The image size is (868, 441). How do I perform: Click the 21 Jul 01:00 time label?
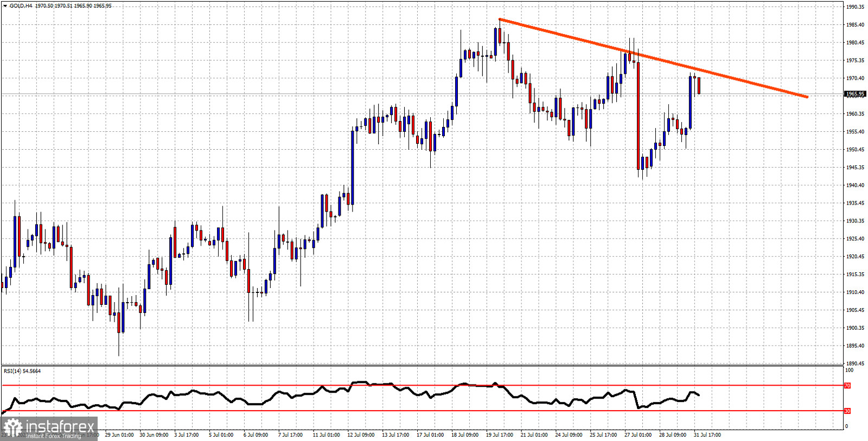(x=534, y=435)
